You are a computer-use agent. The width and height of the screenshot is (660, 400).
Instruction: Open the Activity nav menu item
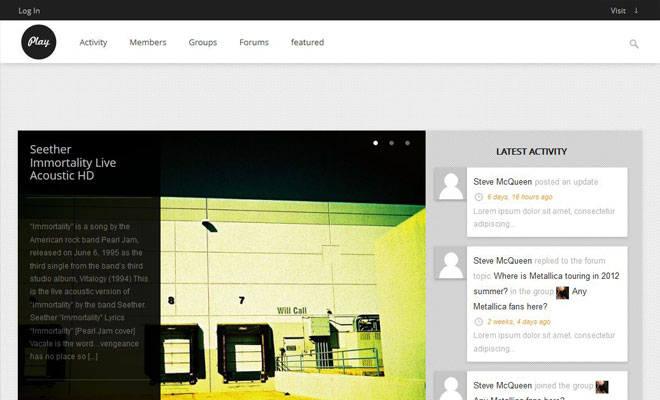point(93,43)
